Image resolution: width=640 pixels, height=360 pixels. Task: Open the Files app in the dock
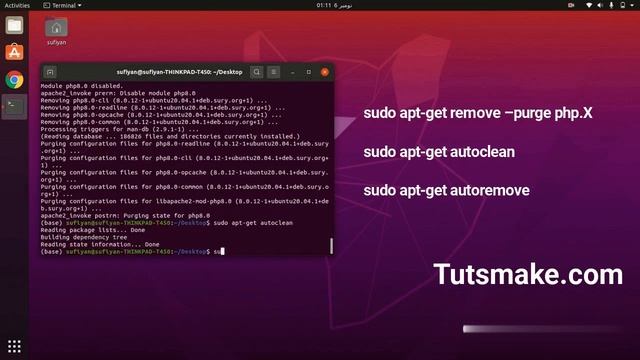click(14, 26)
